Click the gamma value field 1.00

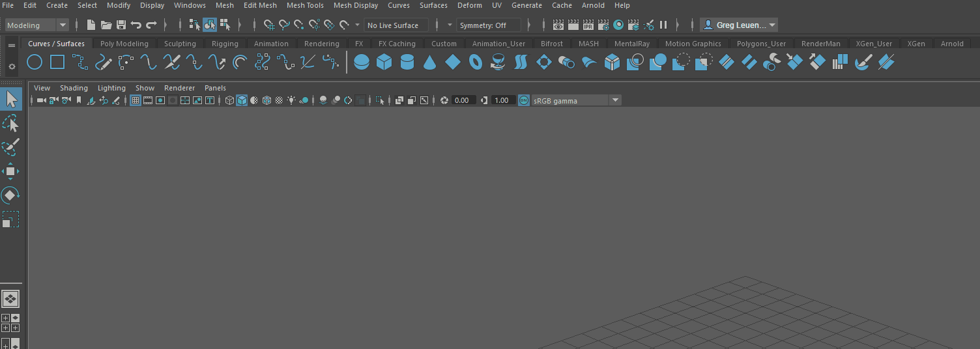pyautogui.click(x=502, y=100)
